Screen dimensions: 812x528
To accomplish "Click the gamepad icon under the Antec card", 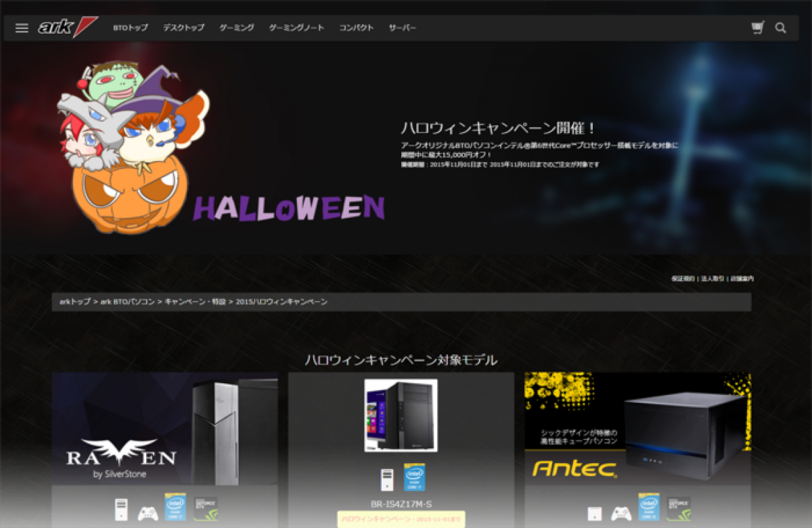I will pyautogui.click(x=621, y=513).
